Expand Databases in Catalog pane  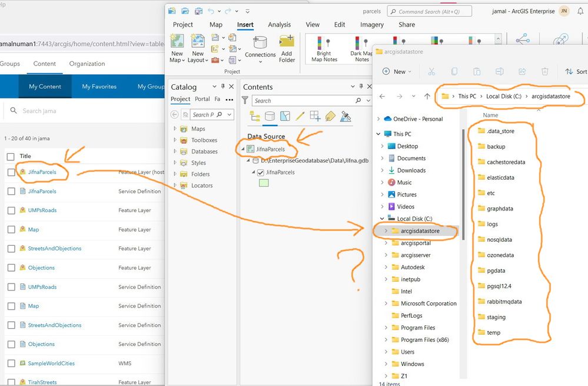(x=175, y=151)
